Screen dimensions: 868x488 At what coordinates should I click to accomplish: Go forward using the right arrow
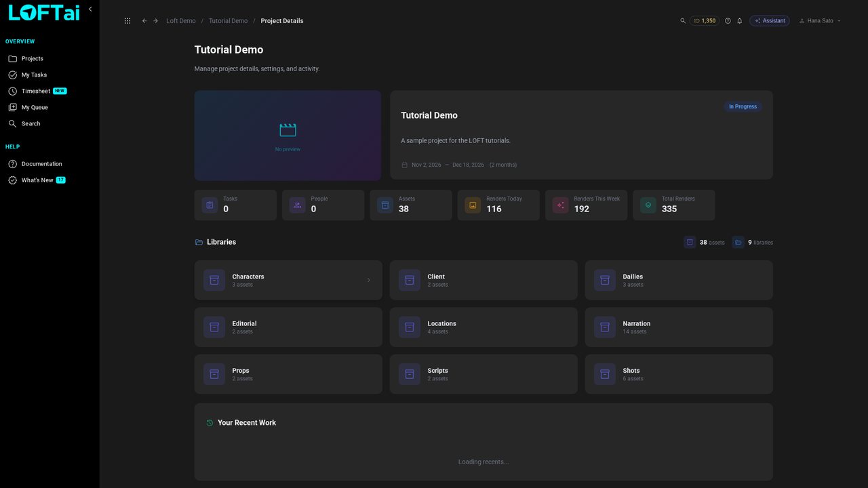156,21
